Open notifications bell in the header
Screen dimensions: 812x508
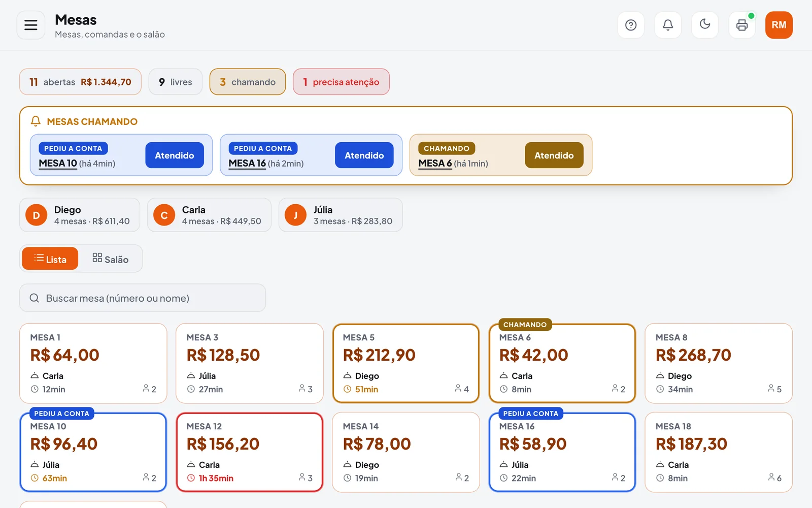point(668,25)
